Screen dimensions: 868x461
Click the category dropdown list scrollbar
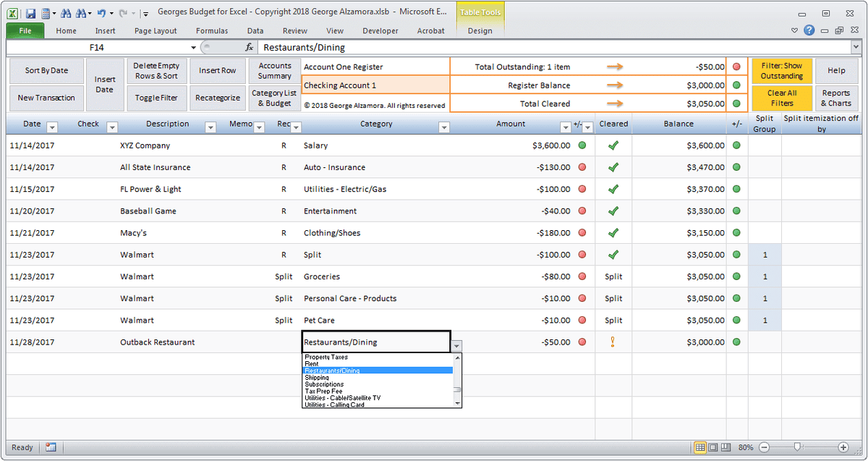click(457, 379)
